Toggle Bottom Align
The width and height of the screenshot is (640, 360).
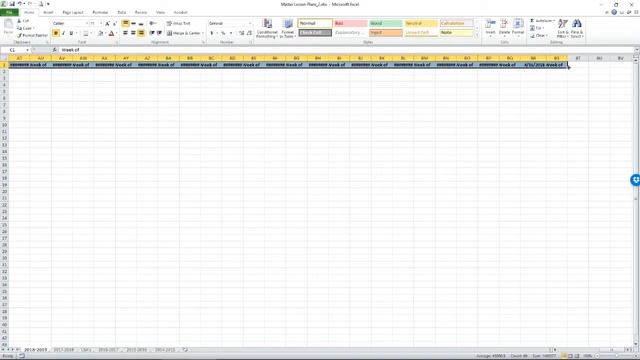[x=141, y=24]
